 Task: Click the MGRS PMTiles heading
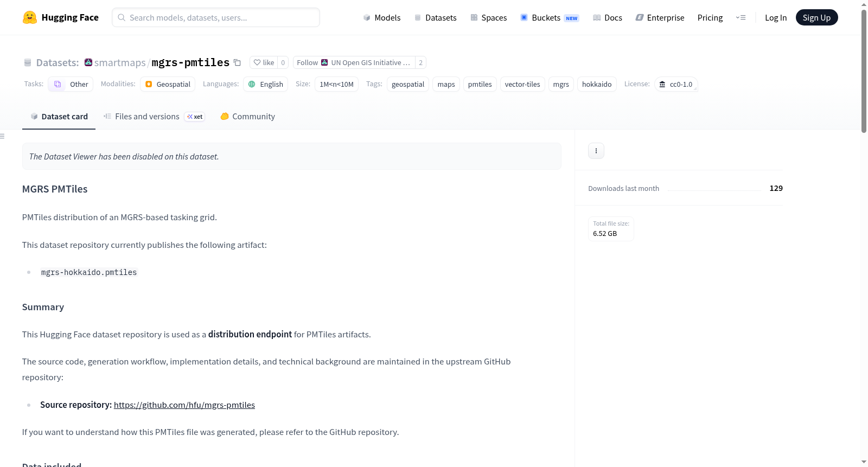click(55, 189)
